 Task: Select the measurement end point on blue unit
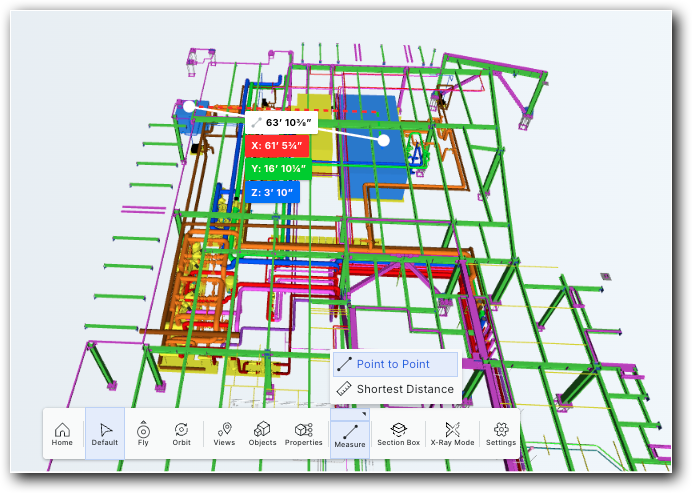(384, 140)
